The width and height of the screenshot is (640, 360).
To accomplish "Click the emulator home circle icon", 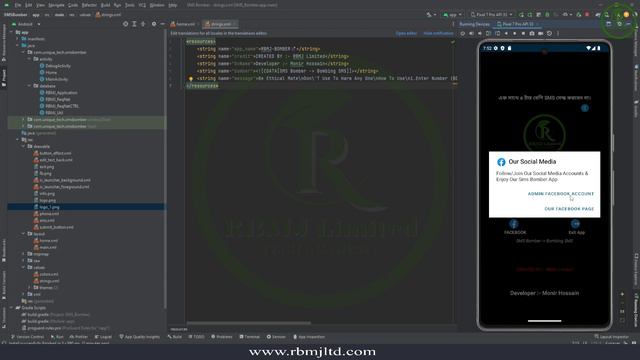I will [x=515, y=33].
